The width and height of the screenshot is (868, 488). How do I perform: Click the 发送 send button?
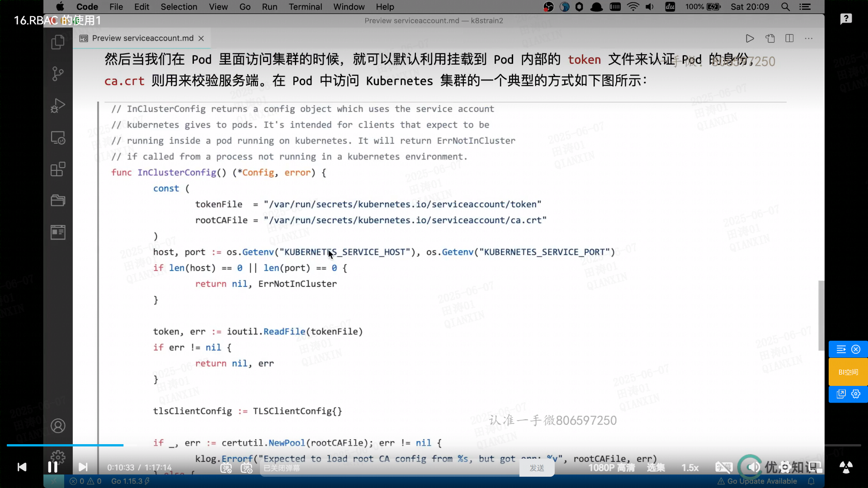coord(537,468)
